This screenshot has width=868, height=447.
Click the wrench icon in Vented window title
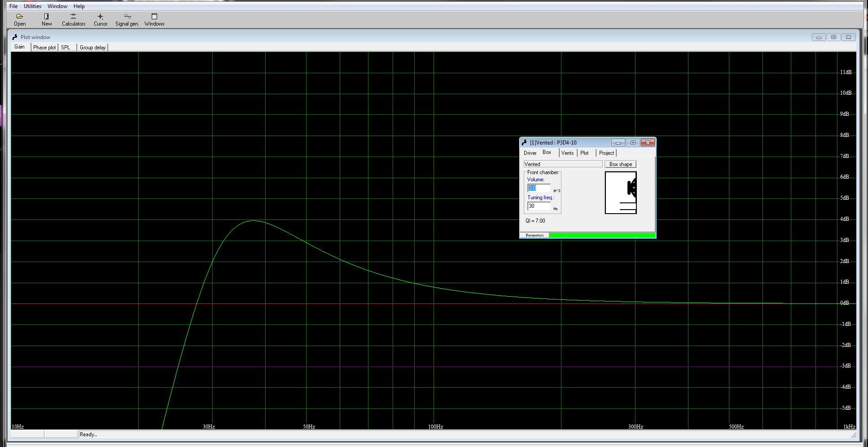tap(524, 143)
